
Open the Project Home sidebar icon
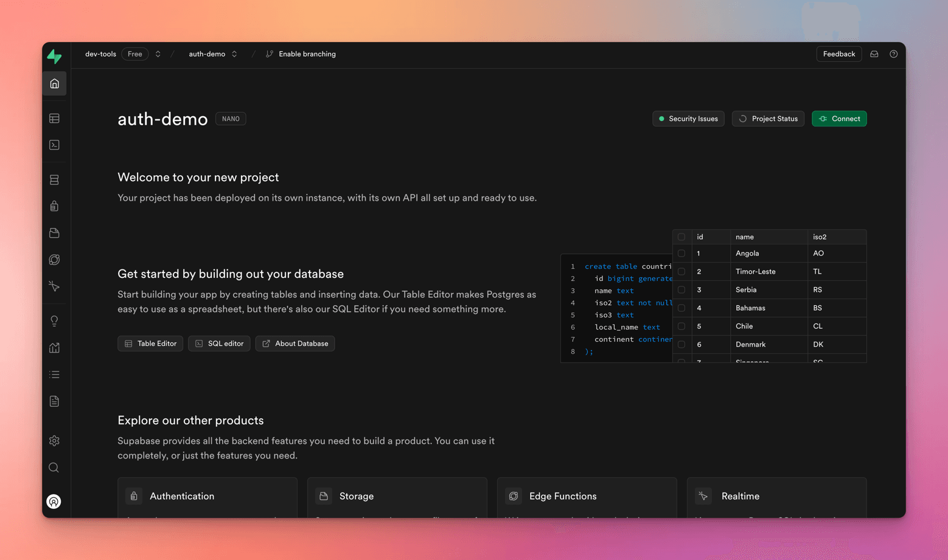click(54, 84)
